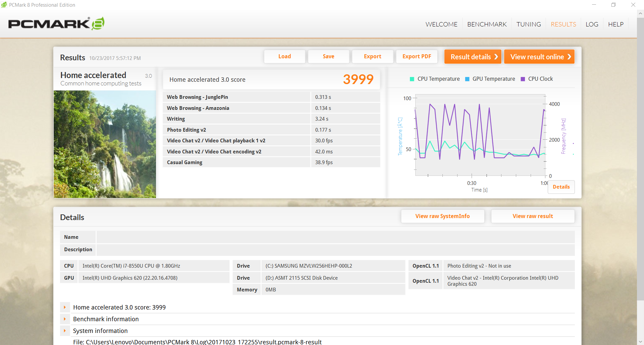
Task: Click the PCMark 8 logo
Action: [56, 24]
